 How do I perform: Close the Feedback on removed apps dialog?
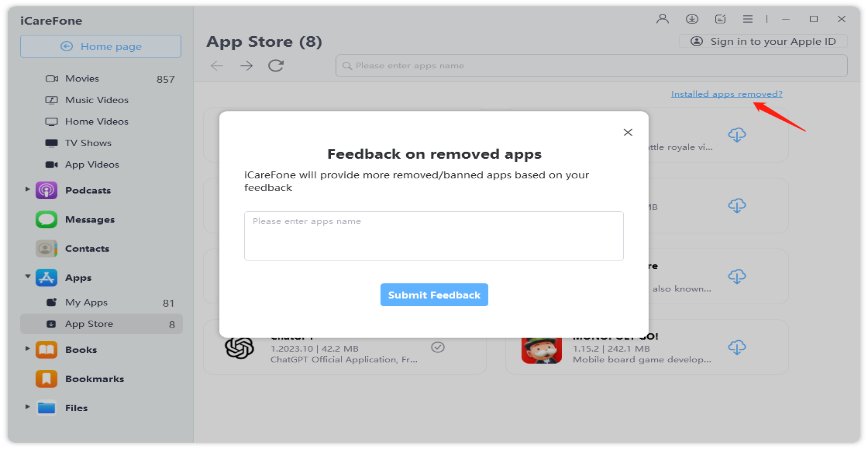coord(628,132)
